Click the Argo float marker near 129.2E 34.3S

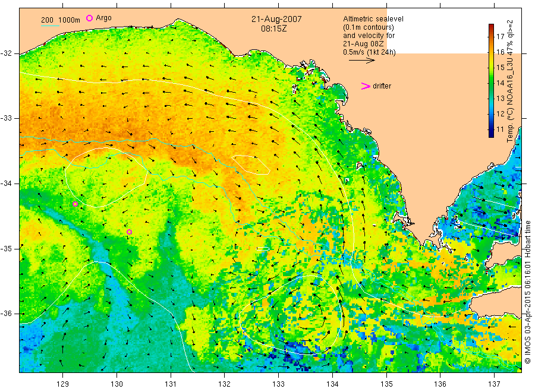tap(75, 204)
